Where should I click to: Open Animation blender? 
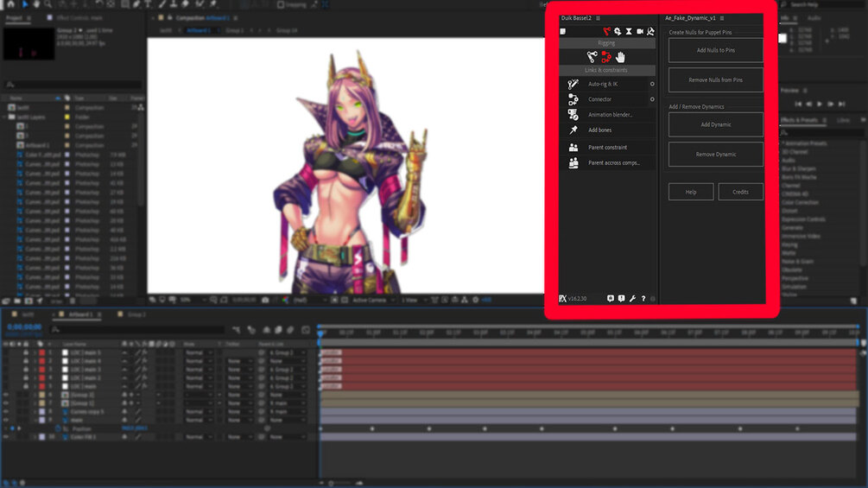607,115
